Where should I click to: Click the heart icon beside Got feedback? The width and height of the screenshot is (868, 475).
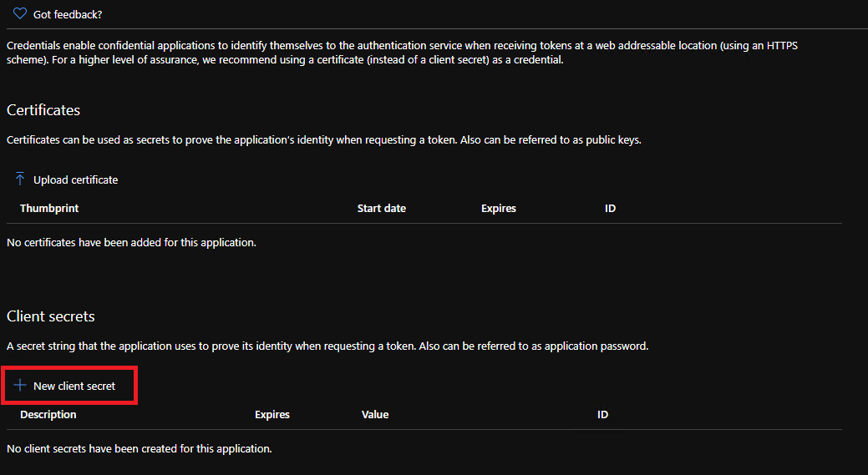click(20, 14)
